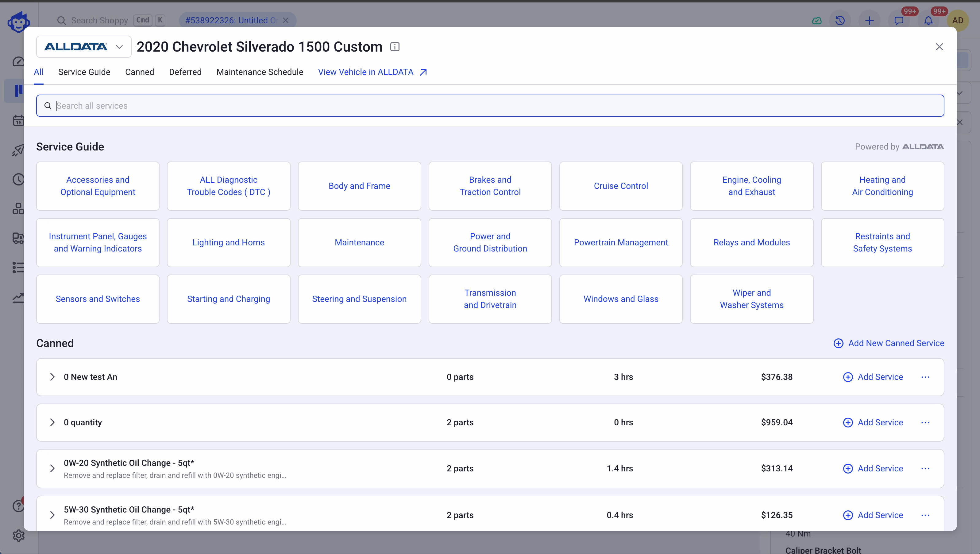Expand the 0W-20 Synthetic Oil Change row
This screenshot has height=554, width=980.
coord(52,469)
